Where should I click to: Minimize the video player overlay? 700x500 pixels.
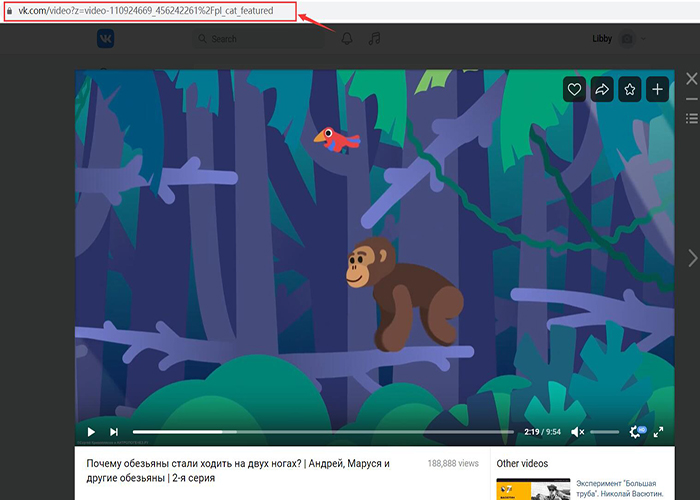tap(692, 99)
